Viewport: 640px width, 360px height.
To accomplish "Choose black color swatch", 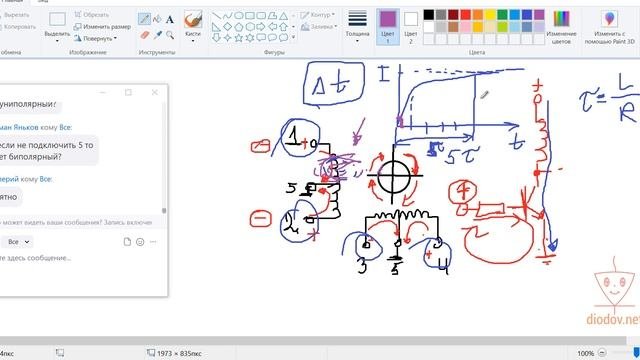I will (x=429, y=15).
